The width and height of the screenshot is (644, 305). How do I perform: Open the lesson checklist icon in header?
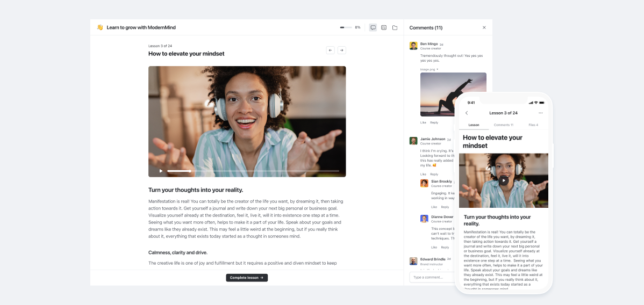(x=384, y=27)
